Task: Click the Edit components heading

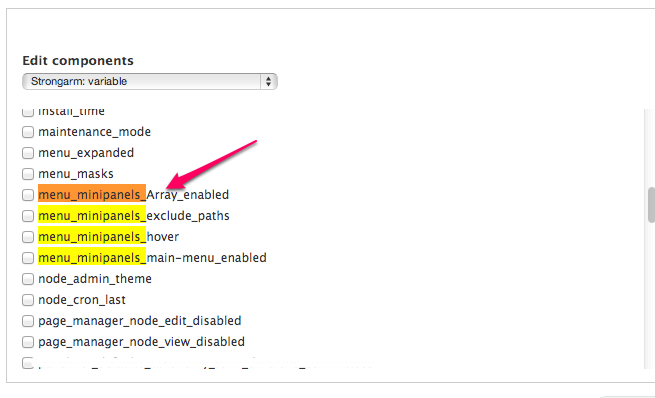Action: [78, 61]
